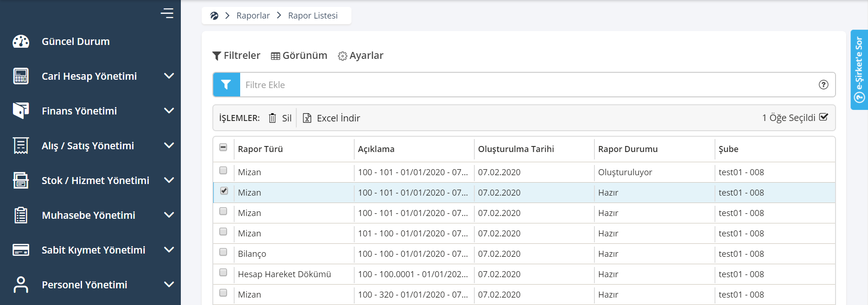868x305 pixels.
Task: Open Personel Yönetimi menu label
Action: (84, 285)
